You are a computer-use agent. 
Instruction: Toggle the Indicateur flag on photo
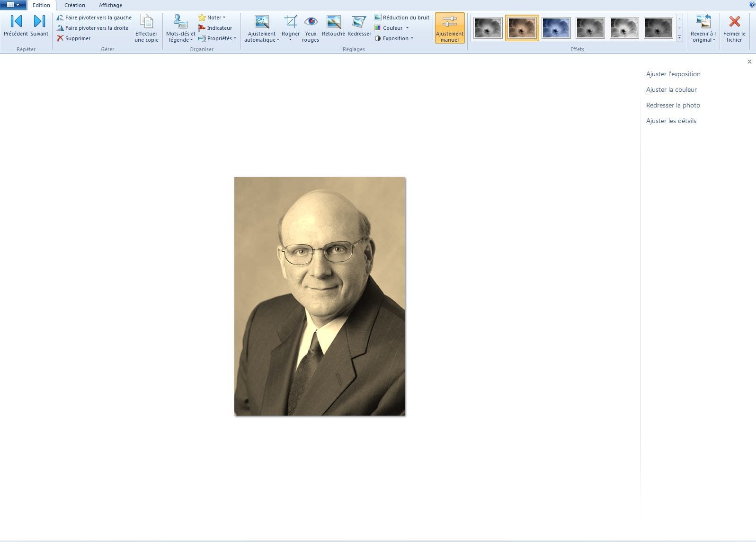click(x=215, y=28)
